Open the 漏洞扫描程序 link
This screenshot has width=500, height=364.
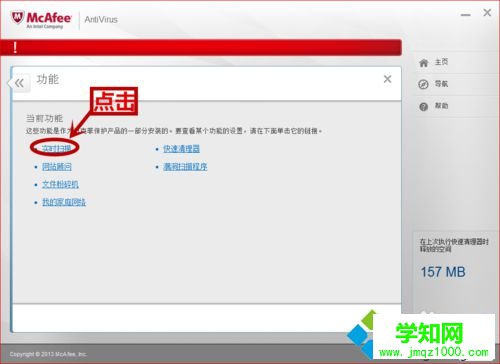pos(185,166)
